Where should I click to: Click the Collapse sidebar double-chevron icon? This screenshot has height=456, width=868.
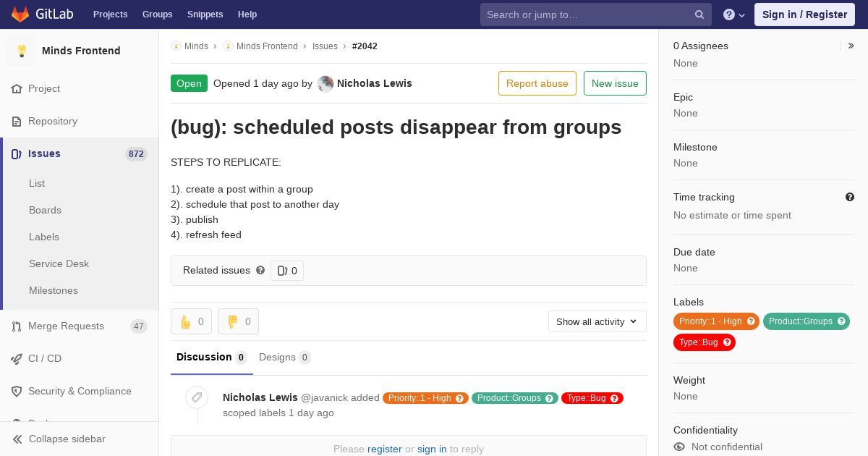17,439
